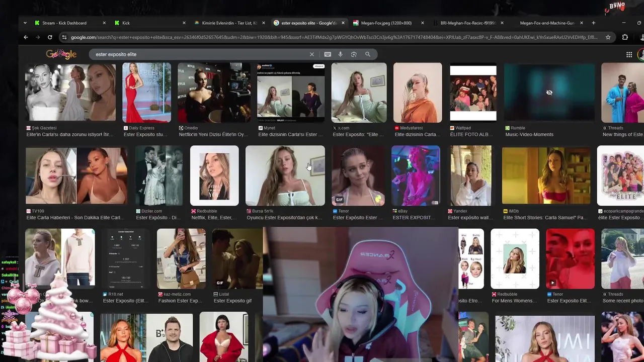This screenshot has width=644, height=362.
Task: Open Wattpad ÉLITE FOTO ALB image
Action: (473, 93)
